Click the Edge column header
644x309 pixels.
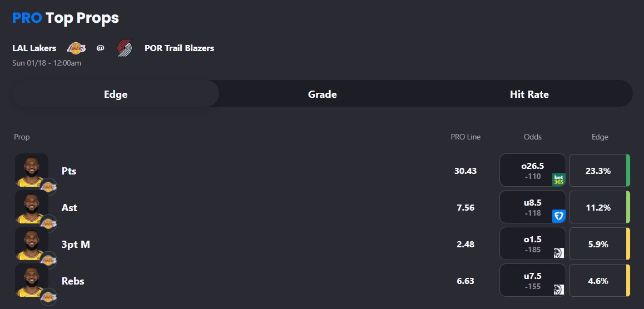pyautogui.click(x=600, y=137)
